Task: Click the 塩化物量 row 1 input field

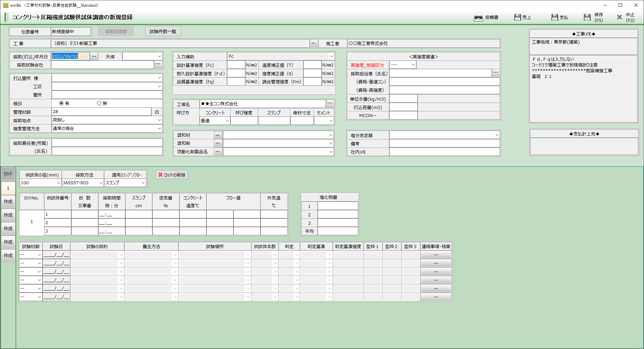Action: point(338,206)
